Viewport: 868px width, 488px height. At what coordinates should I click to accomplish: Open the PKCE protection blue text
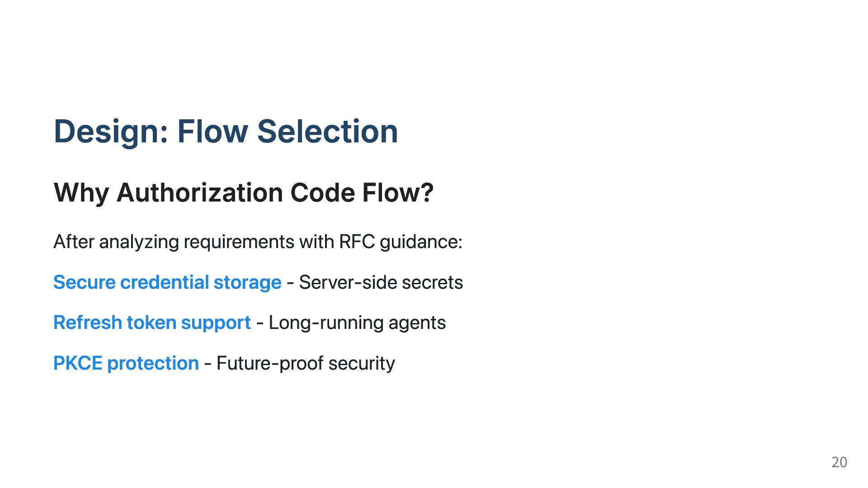pos(126,363)
